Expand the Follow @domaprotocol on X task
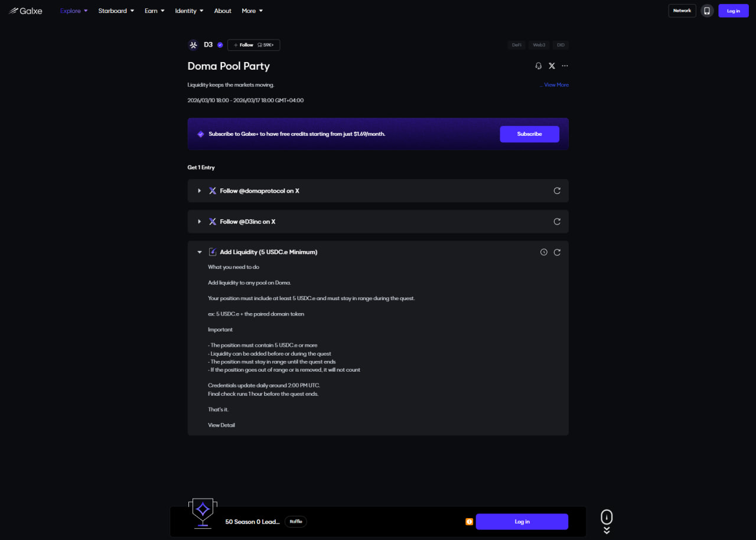The width and height of the screenshot is (756, 540). 200,191
